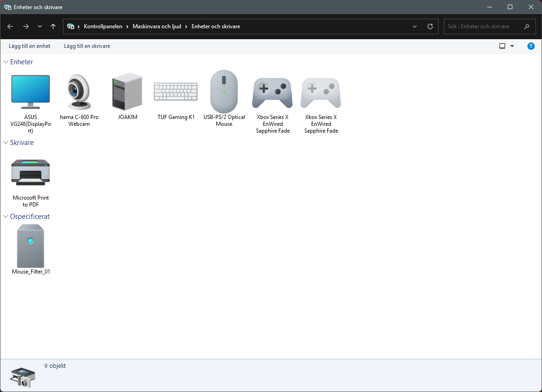542x392 pixels.
Task: Click Lägg till en enhet
Action: pos(29,46)
